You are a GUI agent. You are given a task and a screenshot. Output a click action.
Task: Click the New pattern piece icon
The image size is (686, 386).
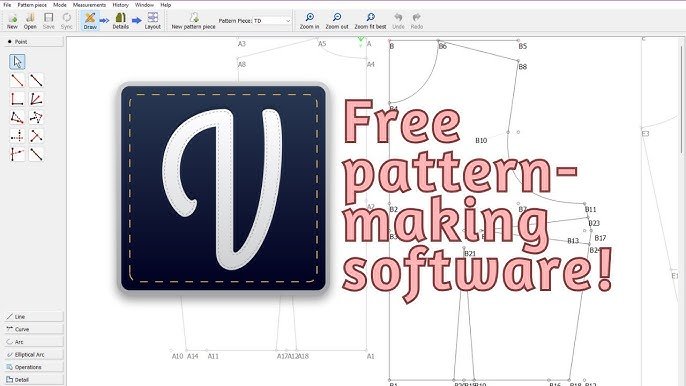click(x=193, y=21)
